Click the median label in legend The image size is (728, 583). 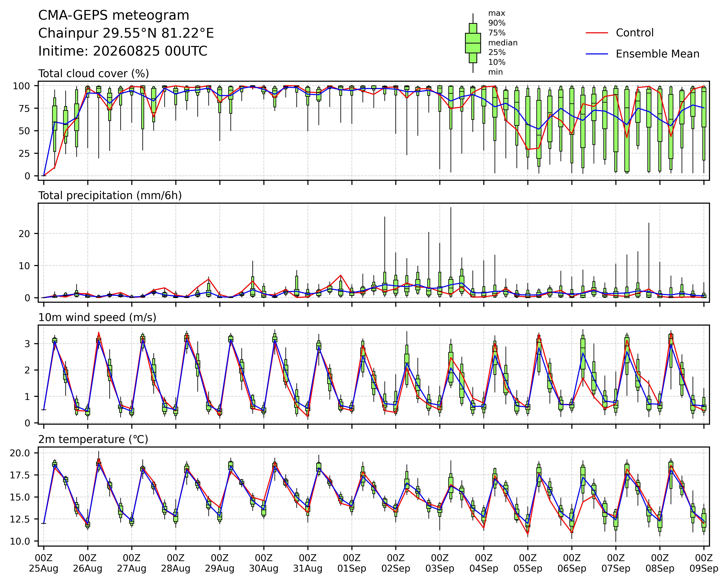[503, 43]
